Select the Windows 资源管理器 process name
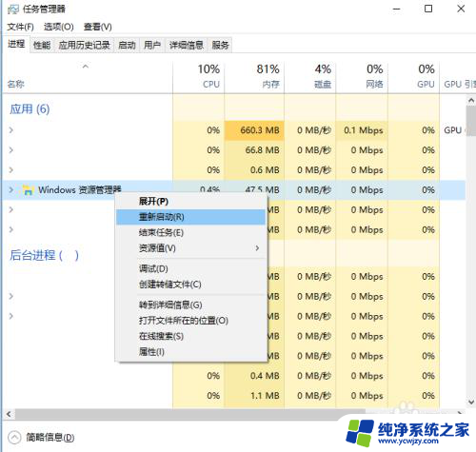The height and width of the screenshot is (452, 476). tap(80, 190)
